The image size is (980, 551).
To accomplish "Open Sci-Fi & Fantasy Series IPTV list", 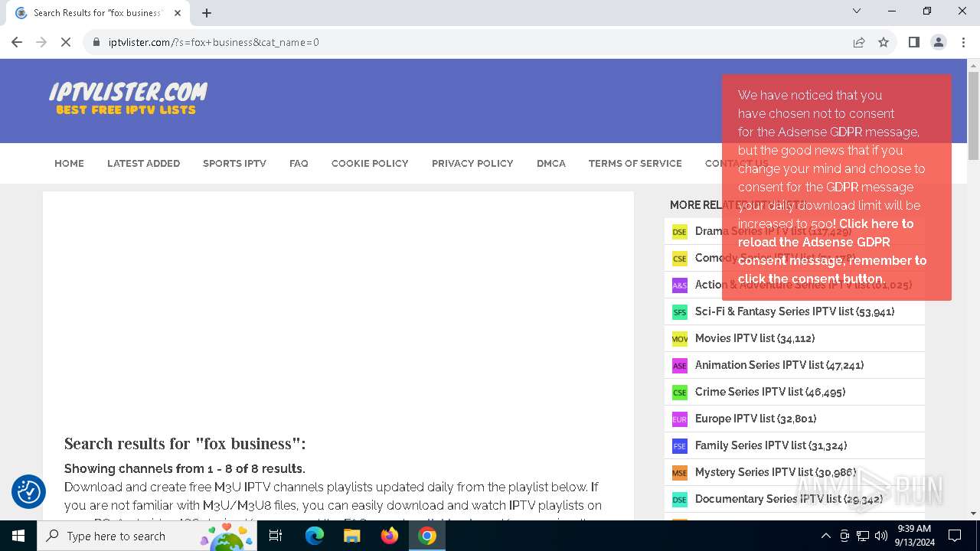I will [x=795, y=311].
